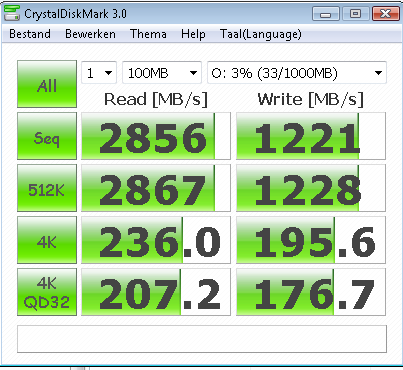Open the Taal(Language) menu
This screenshot has width=403, height=370.
[x=260, y=34]
